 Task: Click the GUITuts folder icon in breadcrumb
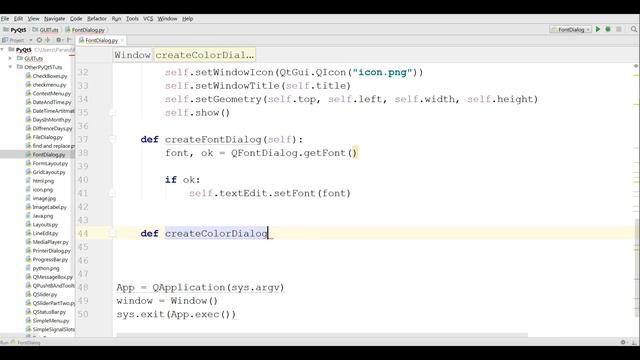tap(35, 30)
